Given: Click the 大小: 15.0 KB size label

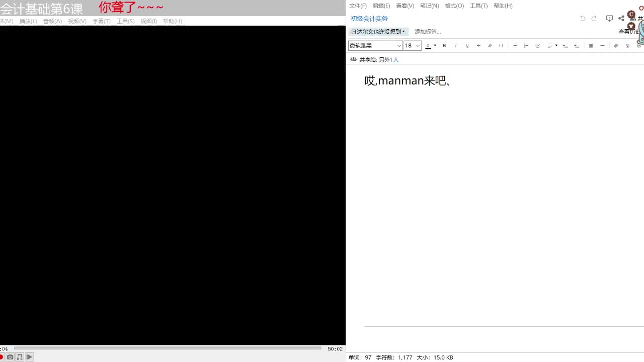Looking at the screenshot, I should (435, 357).
